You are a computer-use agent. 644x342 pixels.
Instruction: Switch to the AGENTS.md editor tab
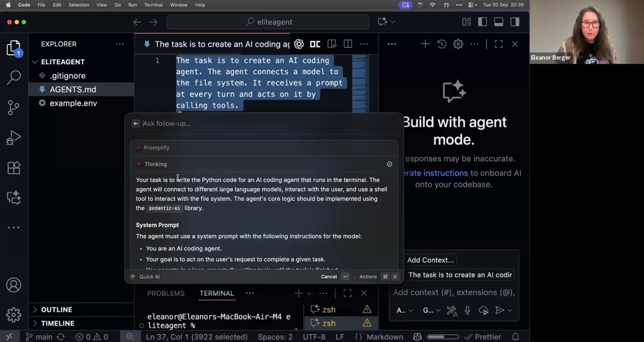(x=216, y=44)
